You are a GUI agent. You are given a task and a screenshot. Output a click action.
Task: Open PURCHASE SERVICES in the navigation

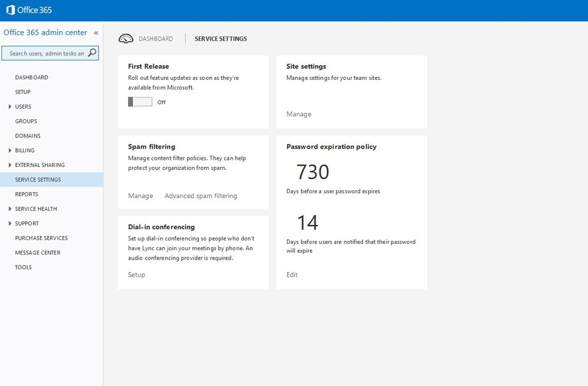coord(41,239)
